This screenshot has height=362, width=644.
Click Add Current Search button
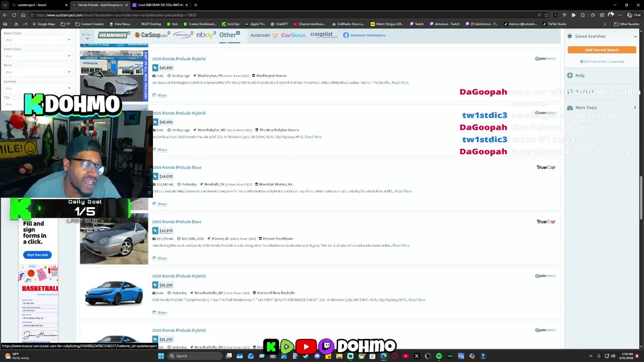pyautogui.click(x=602, y=50)
